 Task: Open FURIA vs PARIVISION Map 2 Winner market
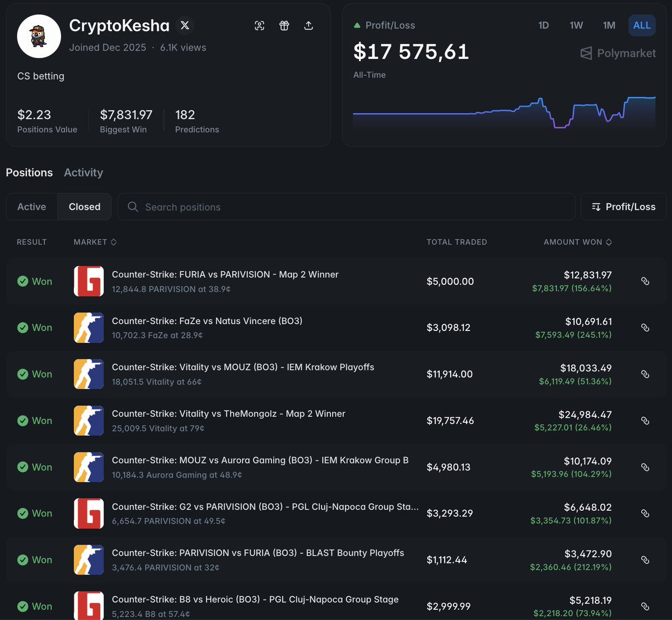point(225,274)
